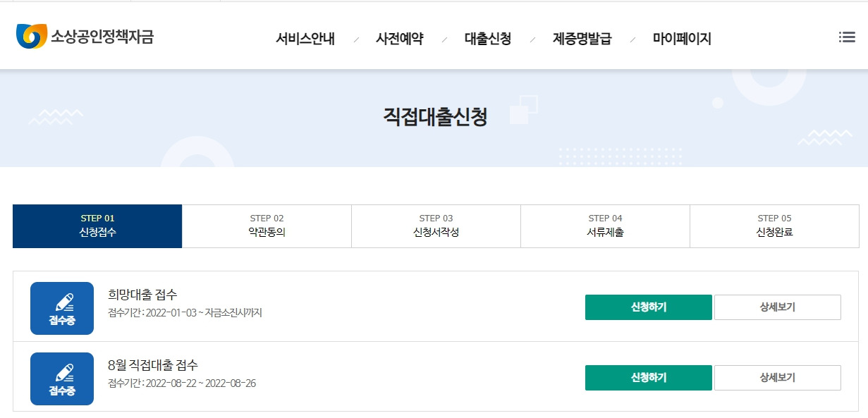The height and width of the screenshot is (418, 868).
Task: Click 상세보기 for 희망대출 접수
Action: coord(778,307)
